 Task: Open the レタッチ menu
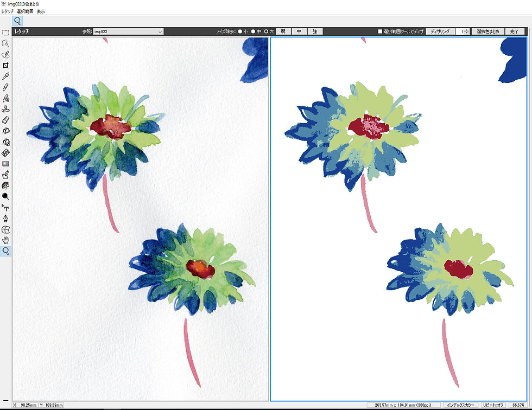[7, 11]
